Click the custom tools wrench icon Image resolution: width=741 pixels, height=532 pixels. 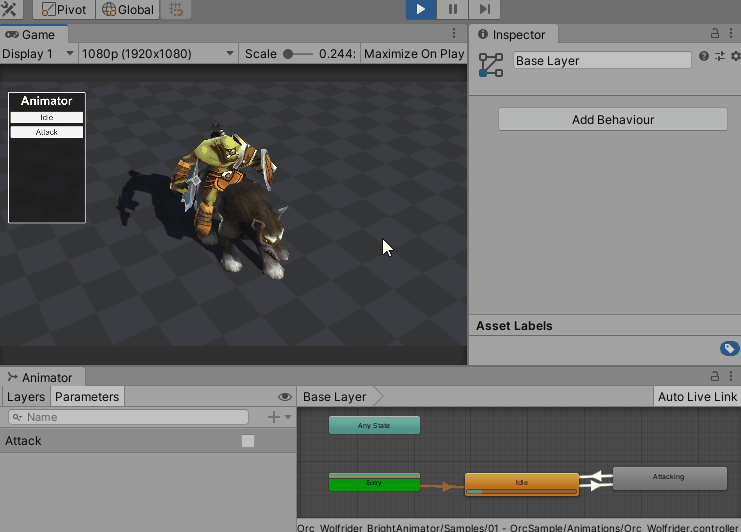point(9,9)
